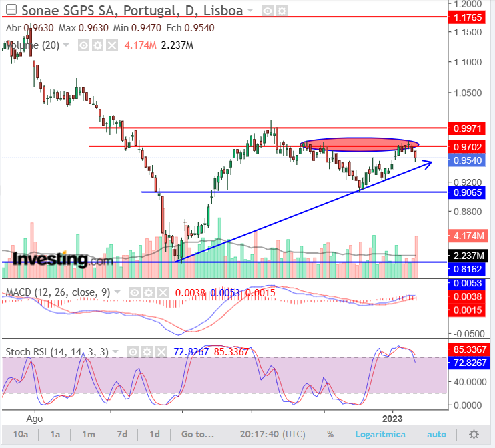Click the Ago time axis label
Viewport: 495px width, 448px height.
(34, 419)
